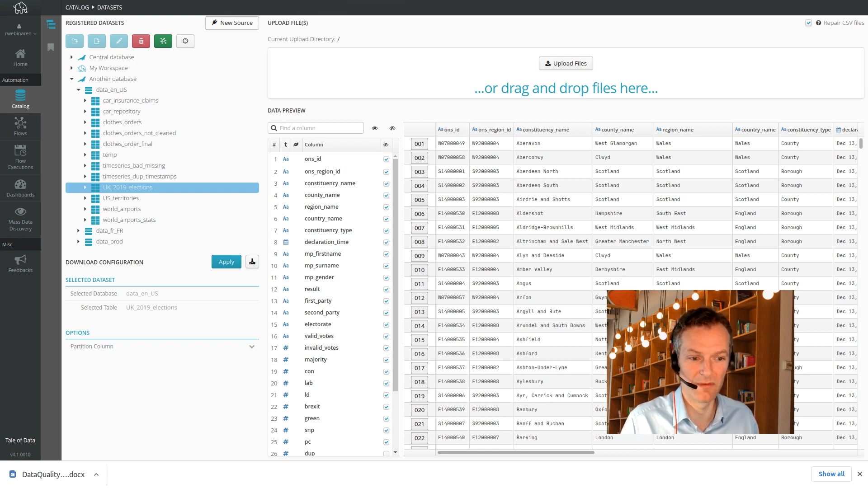Click the add file icon button
The width and height of the screenshot is (868, 488).
click(97, 41)
